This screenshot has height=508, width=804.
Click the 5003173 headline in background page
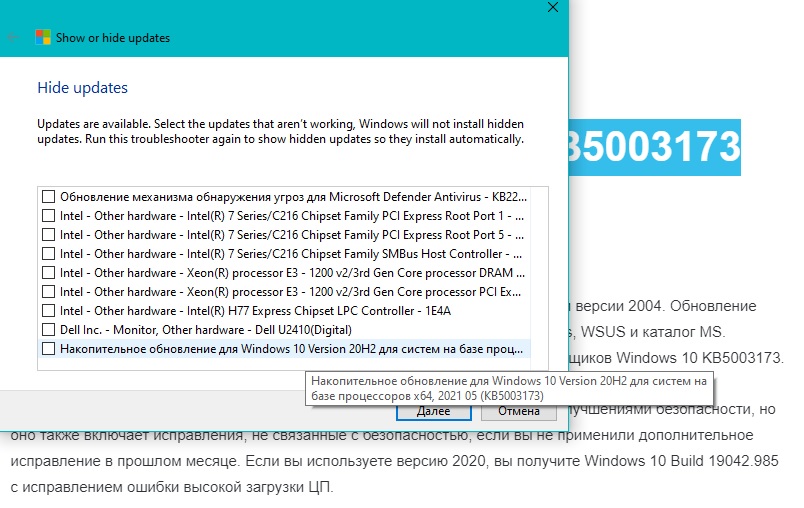coord(655,147)
